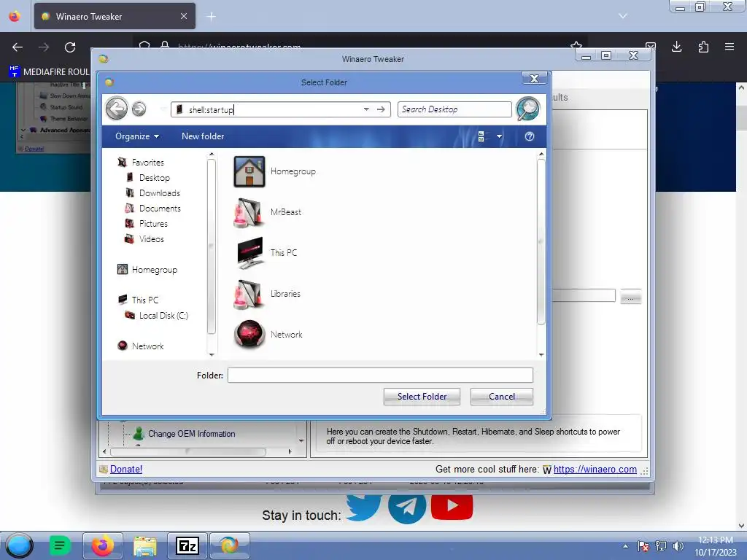Screen dimensions: 747x560
Task: Open File Explorer from the taskbar
Action: tap(145, 545)
